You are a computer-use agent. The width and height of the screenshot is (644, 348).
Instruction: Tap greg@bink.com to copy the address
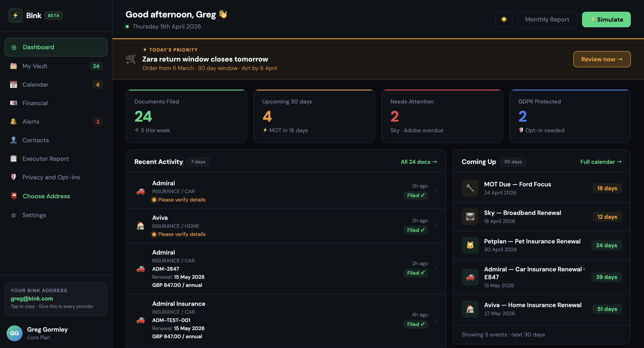tap(32, 299)
